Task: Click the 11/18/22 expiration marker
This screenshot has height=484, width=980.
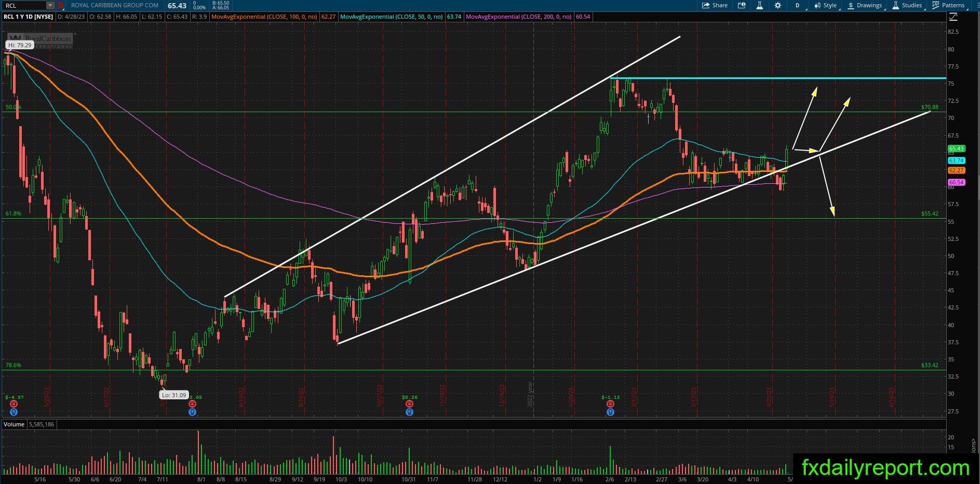Action: (442, 395)
